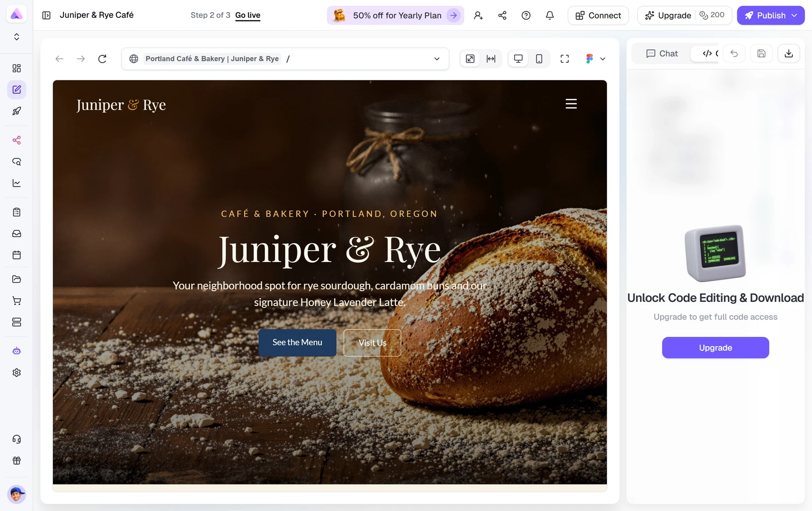Viewport: 812px width, 511px height.
Task: Open the calendar icon in sidebar
Action: (17, 255)
